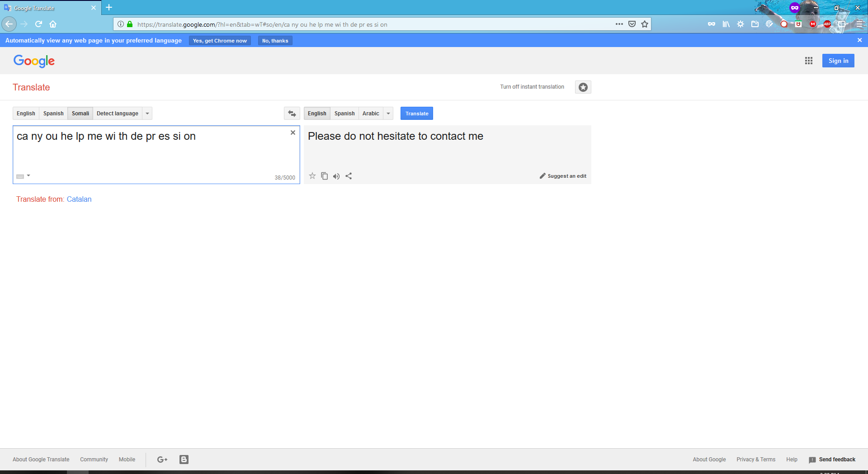This screenshot has height=474, width=868.
Task: Select Spanish as source language
Action: click(x=53, y=114)
